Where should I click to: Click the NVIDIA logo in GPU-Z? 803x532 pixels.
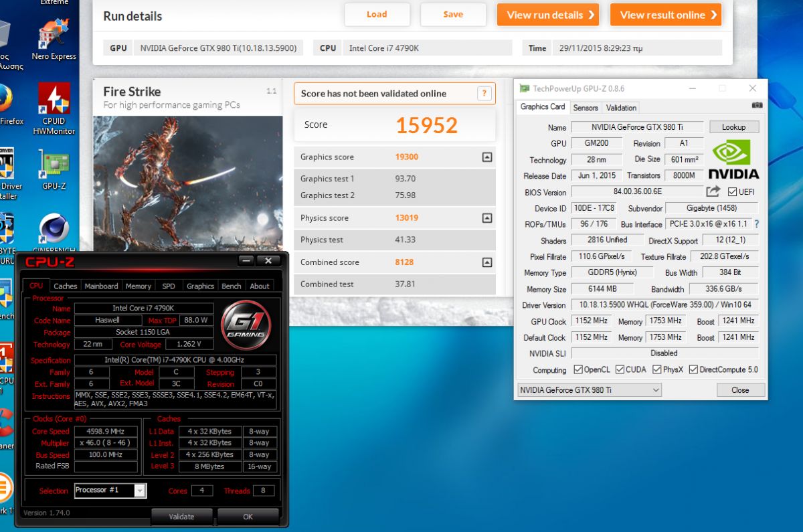[734, 159]
